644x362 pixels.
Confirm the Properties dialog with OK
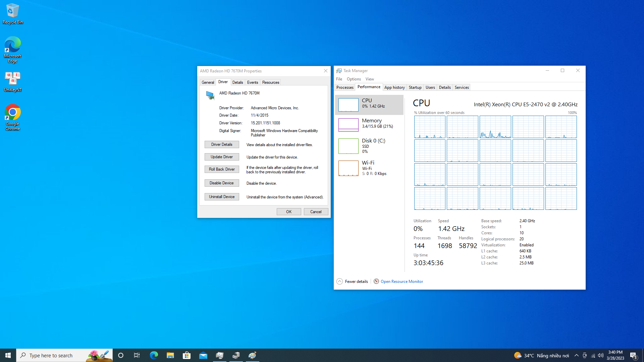289,212
